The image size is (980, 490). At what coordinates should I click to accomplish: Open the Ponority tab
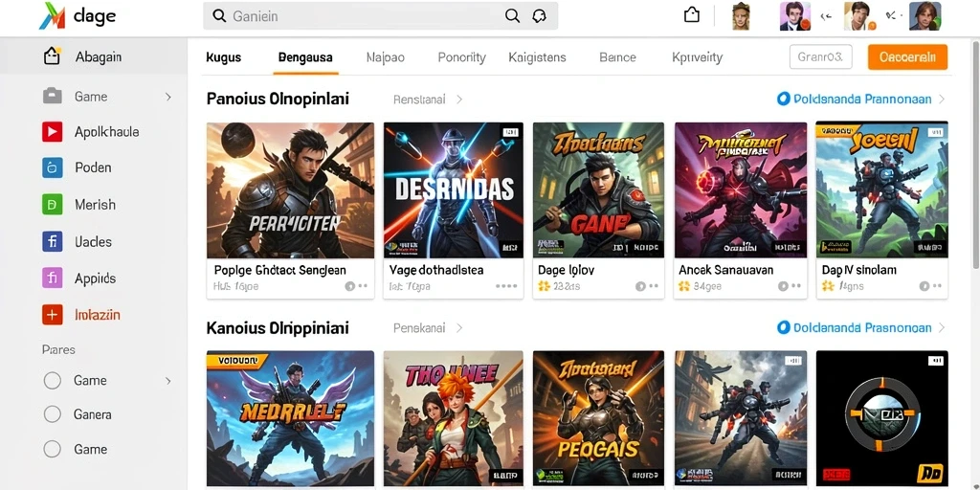point(462,57)
